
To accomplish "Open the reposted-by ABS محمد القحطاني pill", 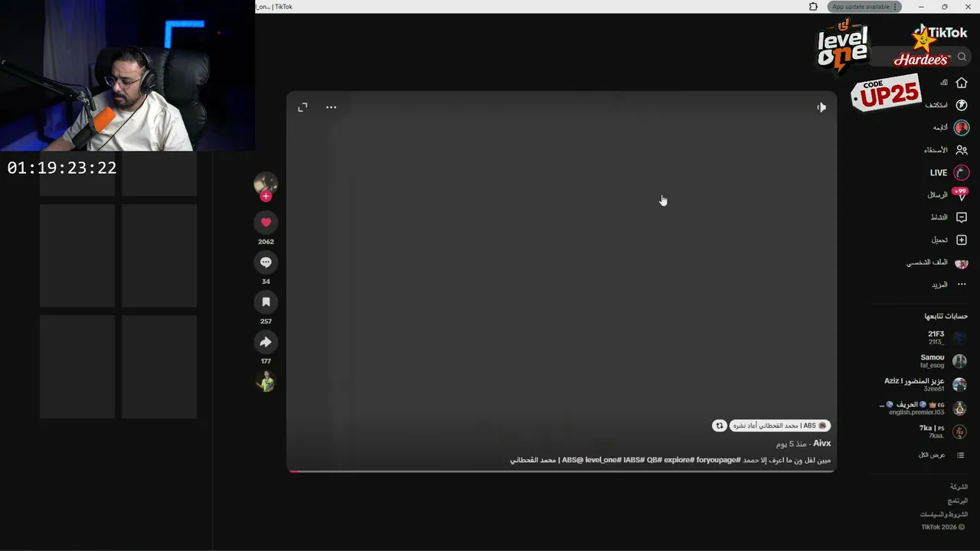I will click(780, 425).
